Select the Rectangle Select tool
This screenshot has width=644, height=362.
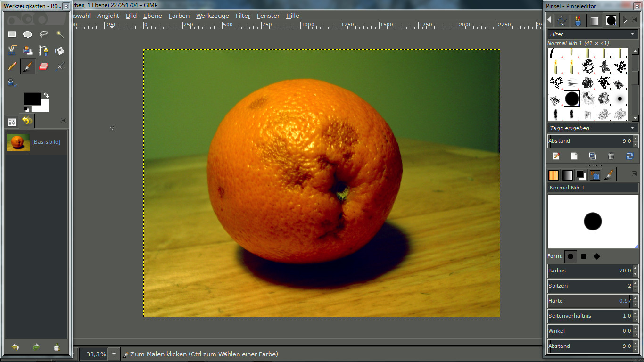click(12, 34)
